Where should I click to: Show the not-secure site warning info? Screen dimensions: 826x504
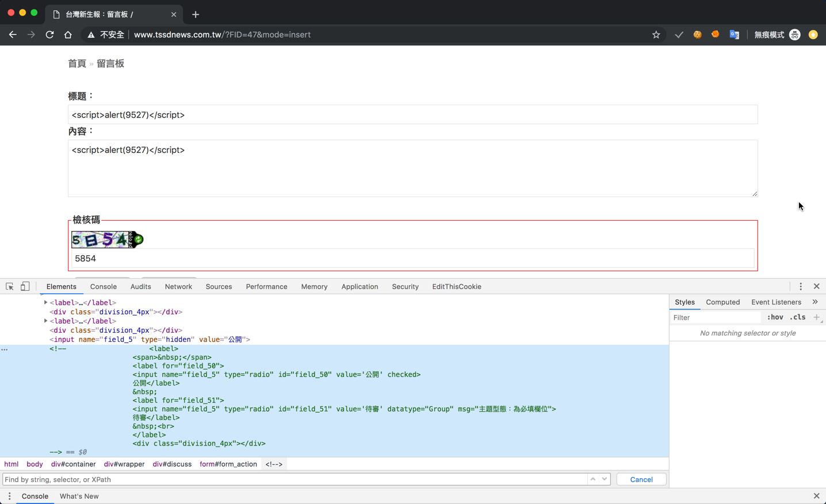106,34
